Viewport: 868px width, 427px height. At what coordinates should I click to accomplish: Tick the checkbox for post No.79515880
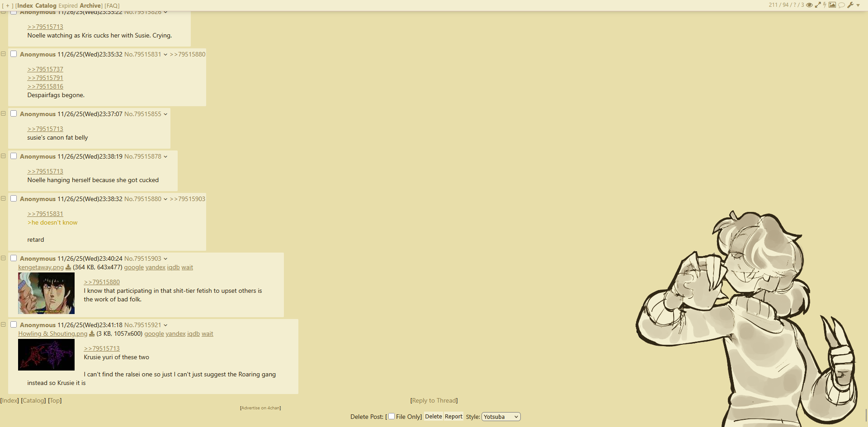(x=14, y=198)
